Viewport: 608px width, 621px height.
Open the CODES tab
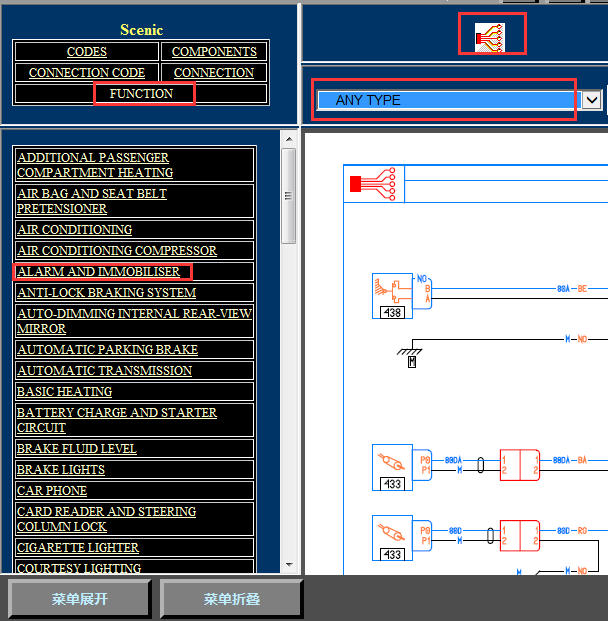click(87, 51)
